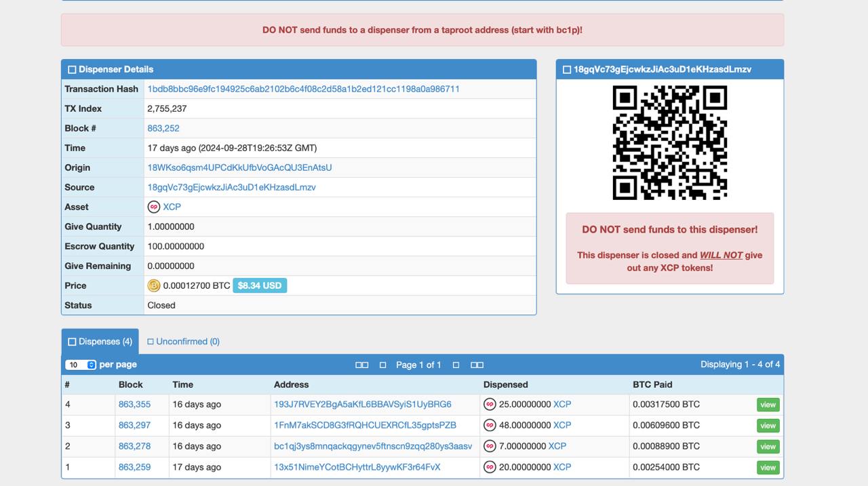Click the Give Quantity value 1.00000000
The height and width of the screenshot is (486, 868).
click(171, 226)
